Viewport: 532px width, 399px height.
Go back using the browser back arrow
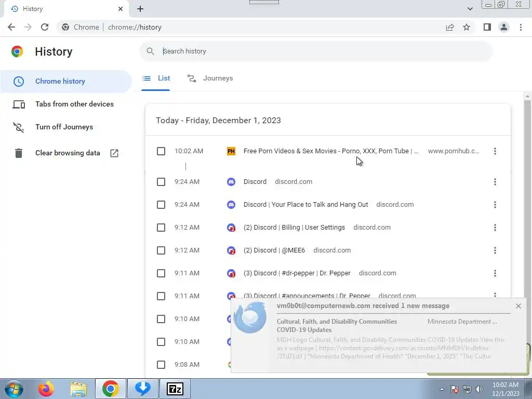11,27
